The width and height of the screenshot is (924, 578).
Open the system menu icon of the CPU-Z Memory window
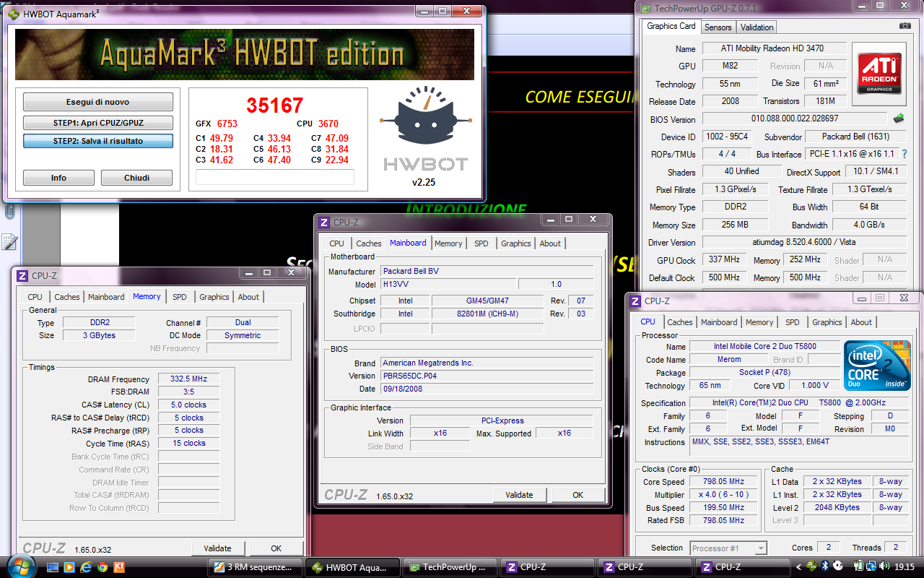(22, 275)
